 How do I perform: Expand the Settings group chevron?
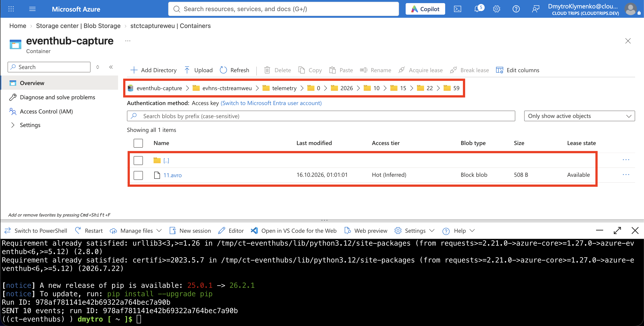pyautogui.click(x=13, y=125)
